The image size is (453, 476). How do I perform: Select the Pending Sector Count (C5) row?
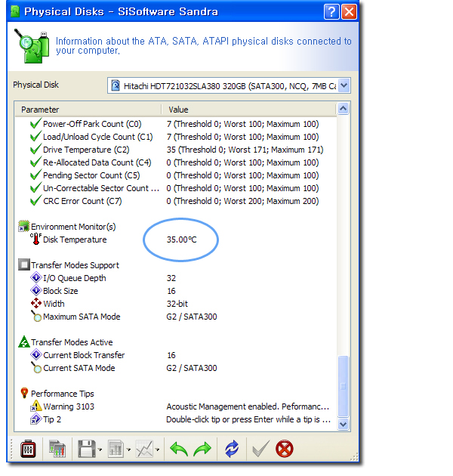coord(174,175)
